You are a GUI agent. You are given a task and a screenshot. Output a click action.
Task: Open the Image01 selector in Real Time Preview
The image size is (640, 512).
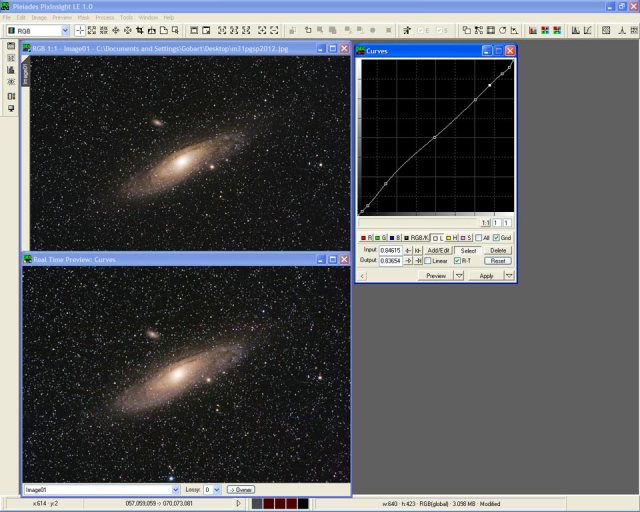100,490
